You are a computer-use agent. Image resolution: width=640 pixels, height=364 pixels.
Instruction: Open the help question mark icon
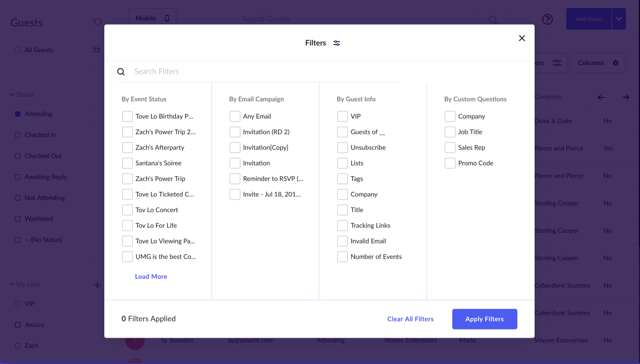click(x=547, y=19)
